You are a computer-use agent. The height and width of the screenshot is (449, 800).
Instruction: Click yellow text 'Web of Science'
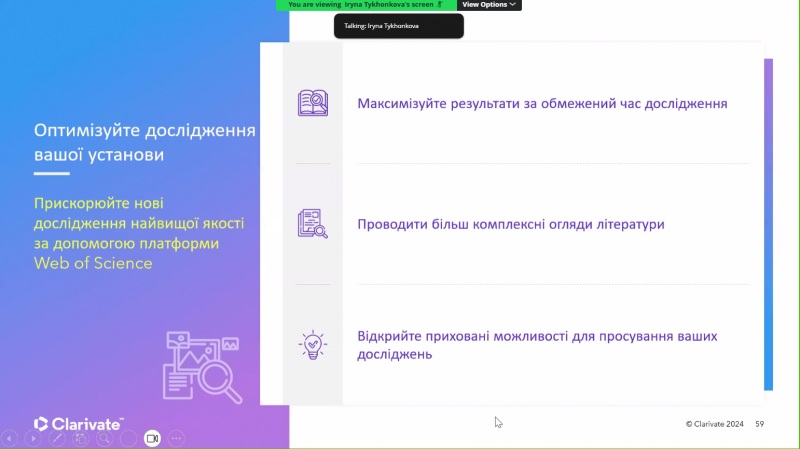coord(93,263)
